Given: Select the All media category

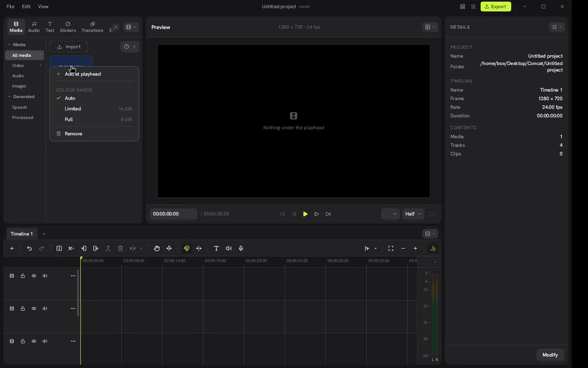Looking at the screenshot, I should click(24, 55).
